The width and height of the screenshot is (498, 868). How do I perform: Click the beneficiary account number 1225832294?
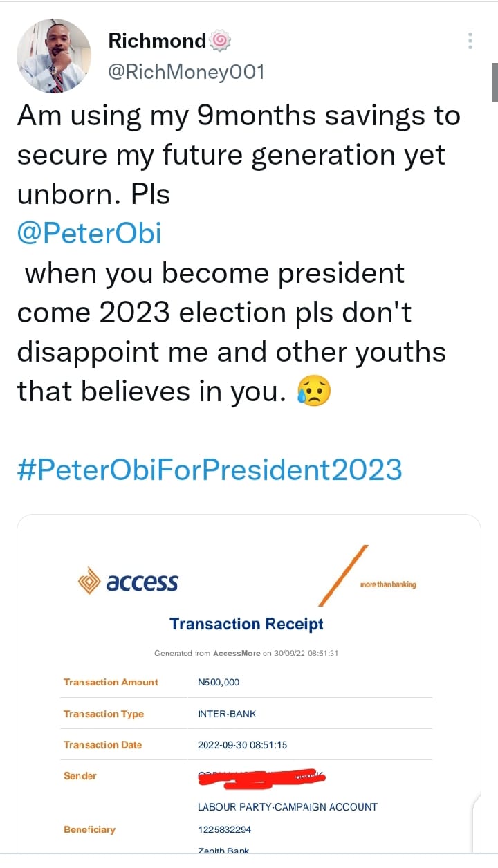click(224, 829)
